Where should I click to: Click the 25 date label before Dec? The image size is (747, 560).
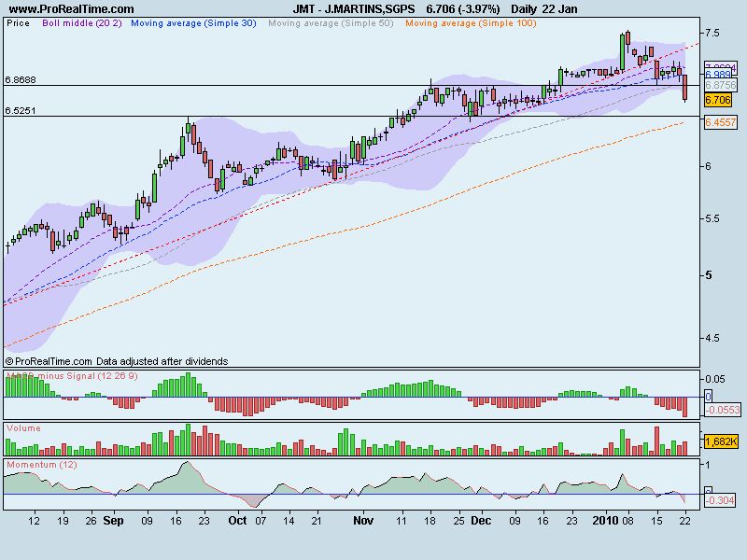point(458,521)
